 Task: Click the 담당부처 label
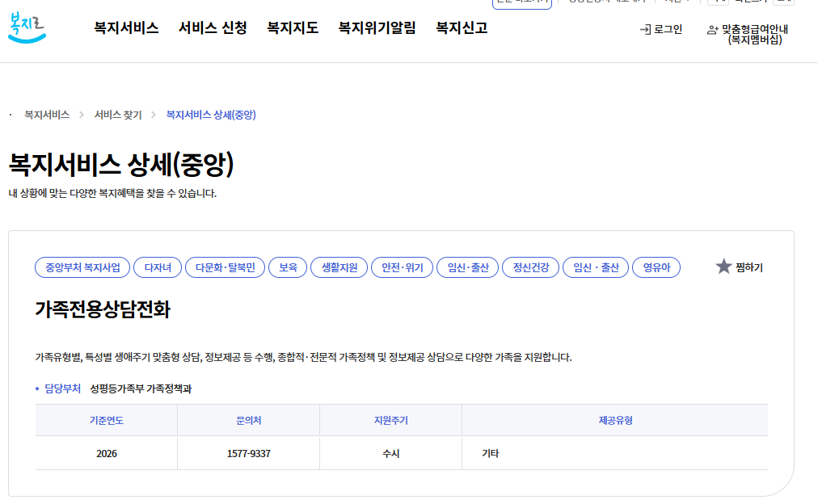[x=62, y=388]
